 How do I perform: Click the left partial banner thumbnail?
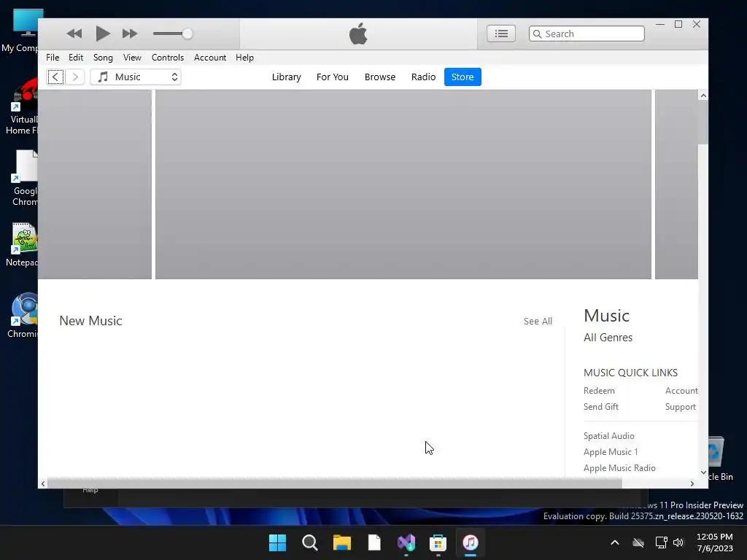[x=95, y=184]
